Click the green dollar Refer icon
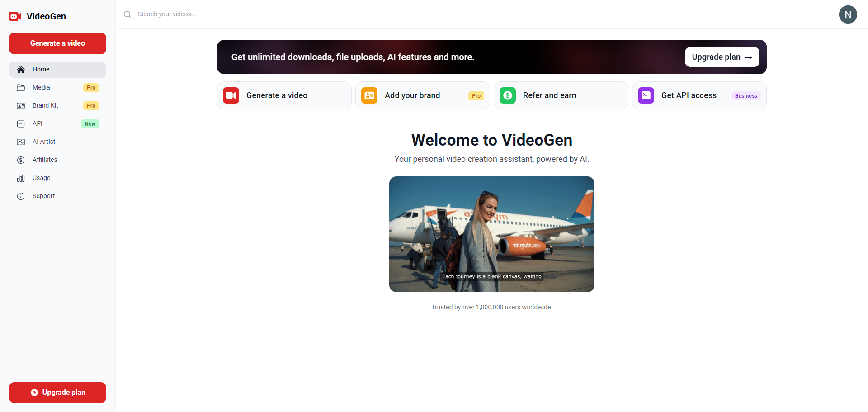The height and width of the screenshot is (412, 868). tap(508, 95)
